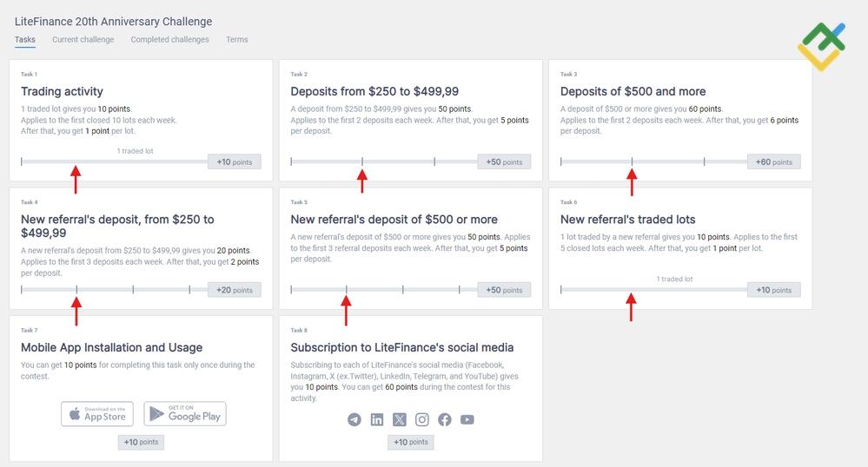This screenshot has height=467, width=868.
Task: Select the Trading activity heading
Action: point(62,91)
